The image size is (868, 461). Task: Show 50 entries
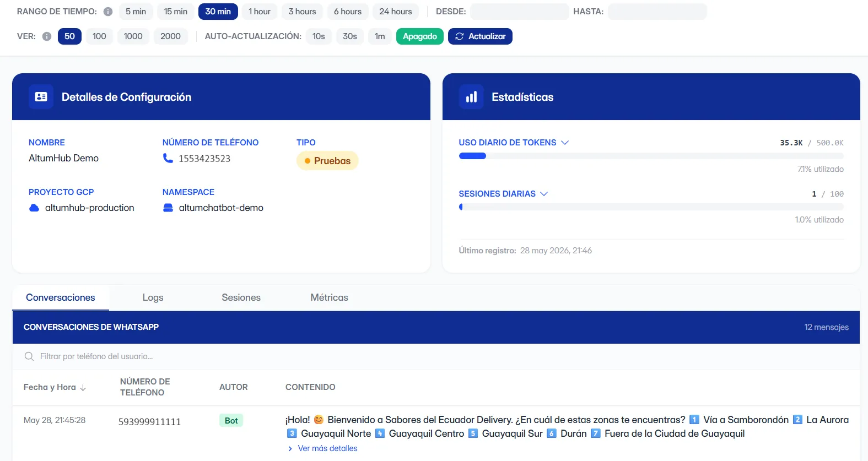pos(69,36)
